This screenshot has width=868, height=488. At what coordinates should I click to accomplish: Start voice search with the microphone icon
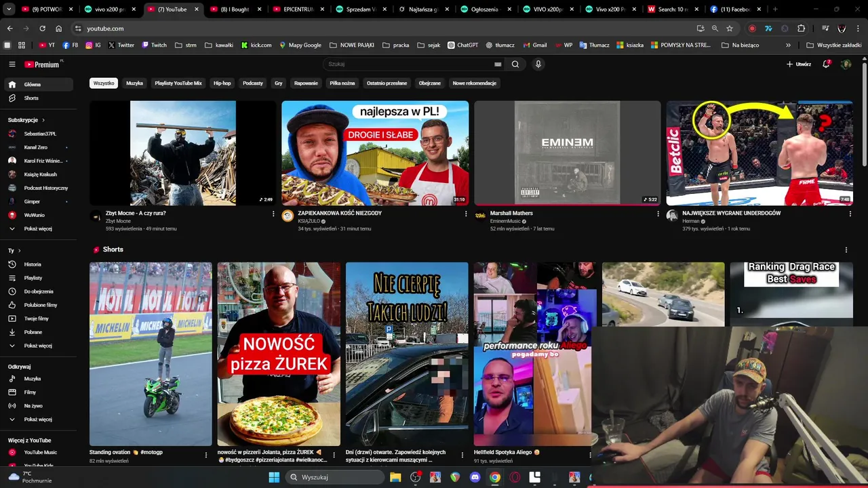pos(538,64)
